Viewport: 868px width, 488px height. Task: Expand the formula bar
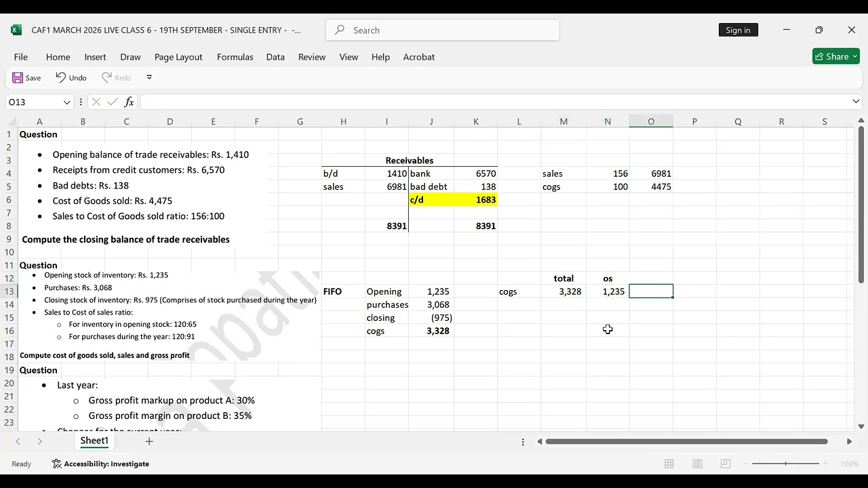coord(856,102)
